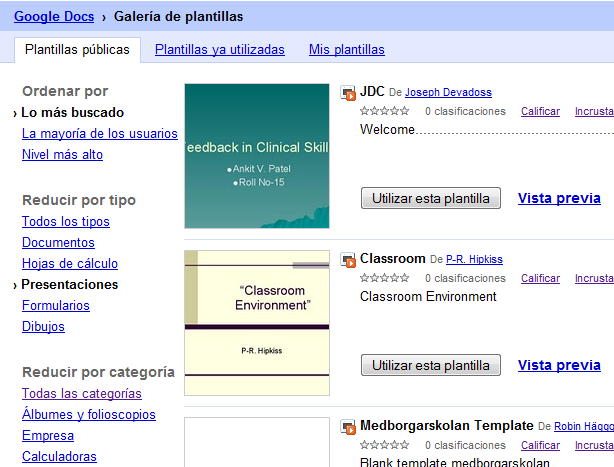Image resolution: width=614 pixels, height=467 pixels.
Task: Open the Medborgarskolan Template thumbnail
Action: [x=257, y=442]
